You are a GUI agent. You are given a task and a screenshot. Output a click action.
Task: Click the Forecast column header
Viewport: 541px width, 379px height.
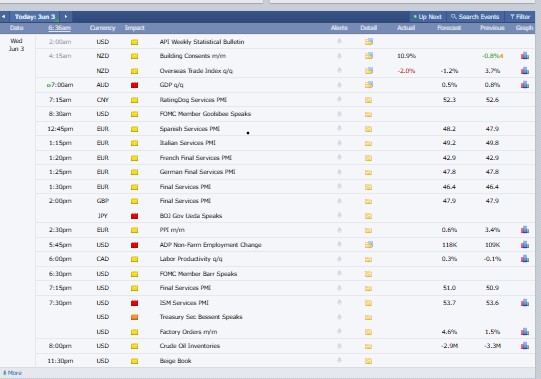pyautogui.click(x=449, y=28)
